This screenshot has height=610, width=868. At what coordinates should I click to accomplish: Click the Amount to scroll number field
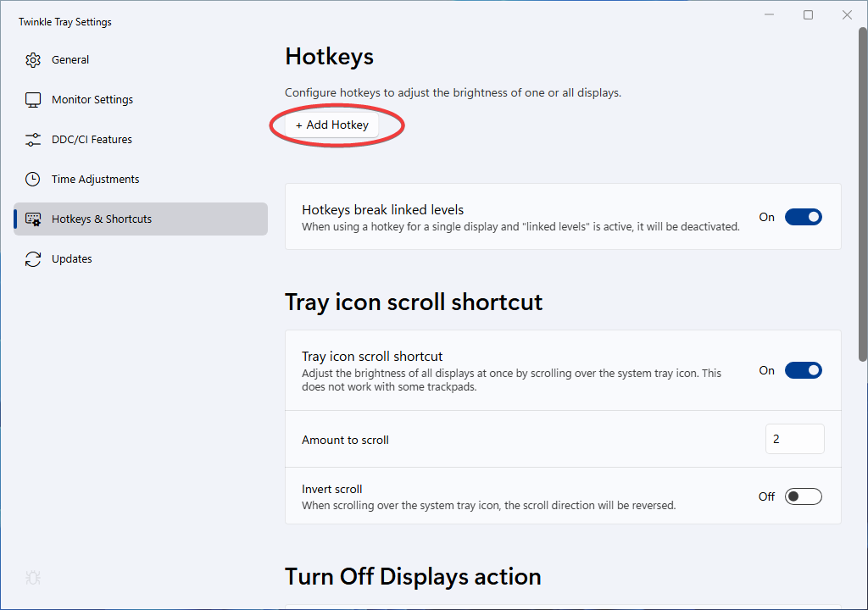click(794, 440)
